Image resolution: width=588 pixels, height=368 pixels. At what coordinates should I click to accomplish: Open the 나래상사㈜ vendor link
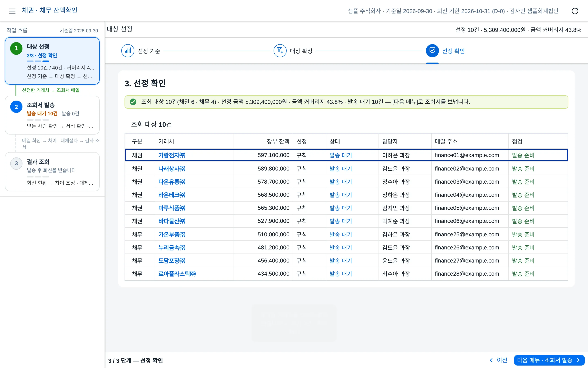(x=172, y=168)
